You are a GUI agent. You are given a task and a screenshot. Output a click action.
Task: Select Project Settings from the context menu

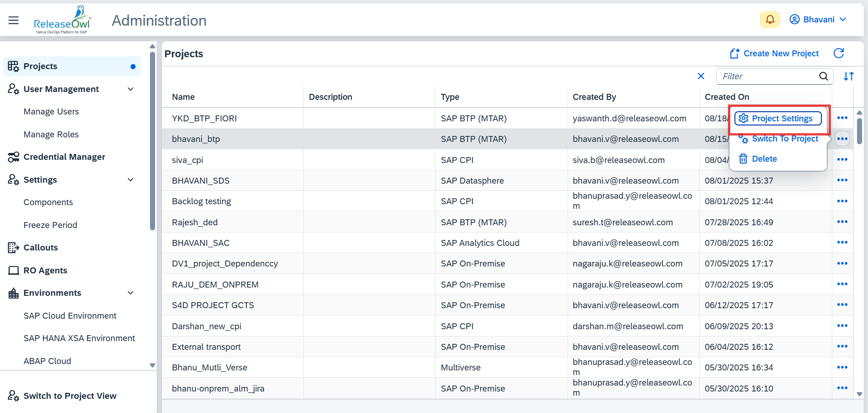(x=778, y=119)
